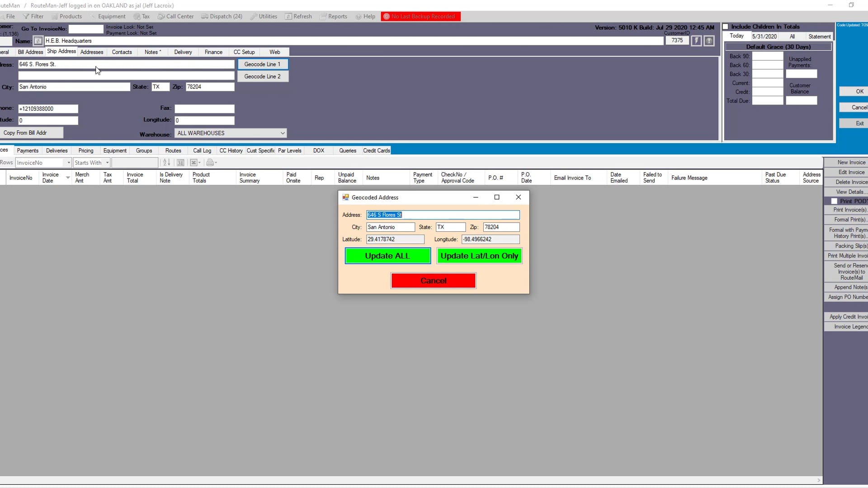Switch to the Bill Address tab
Image resolution: width=868 pixels, height=488 pixels.
[30, 52]
